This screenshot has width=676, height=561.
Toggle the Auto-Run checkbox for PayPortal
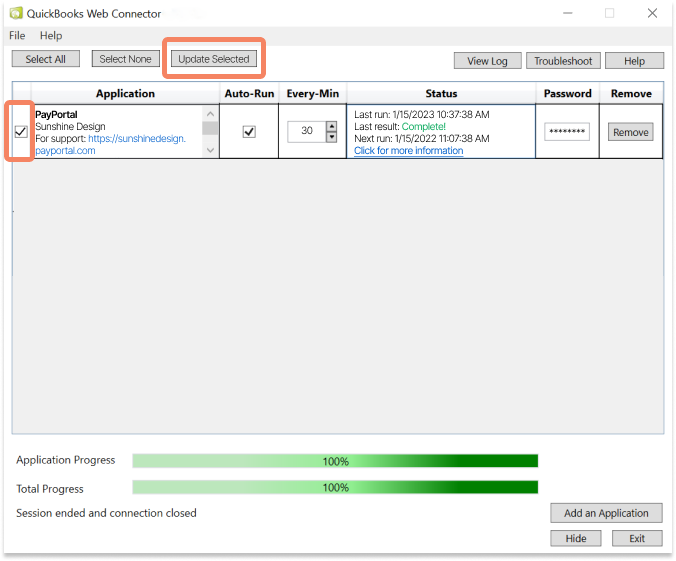(x=249, y=132)
